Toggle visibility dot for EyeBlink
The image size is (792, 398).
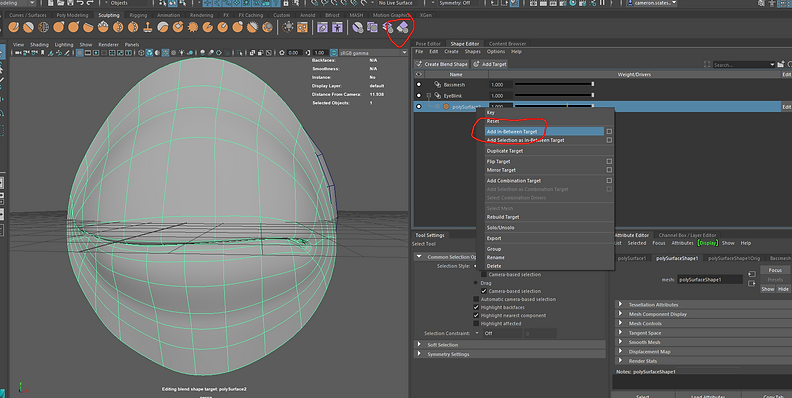coord(419,95)
